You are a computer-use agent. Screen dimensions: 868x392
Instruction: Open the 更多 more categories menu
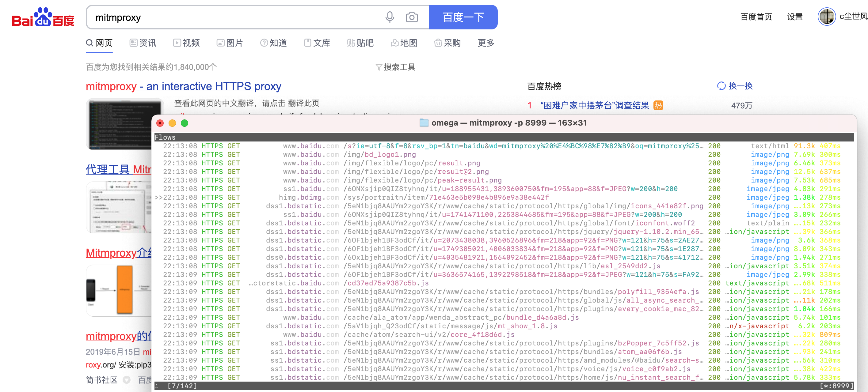pos(485,43)
